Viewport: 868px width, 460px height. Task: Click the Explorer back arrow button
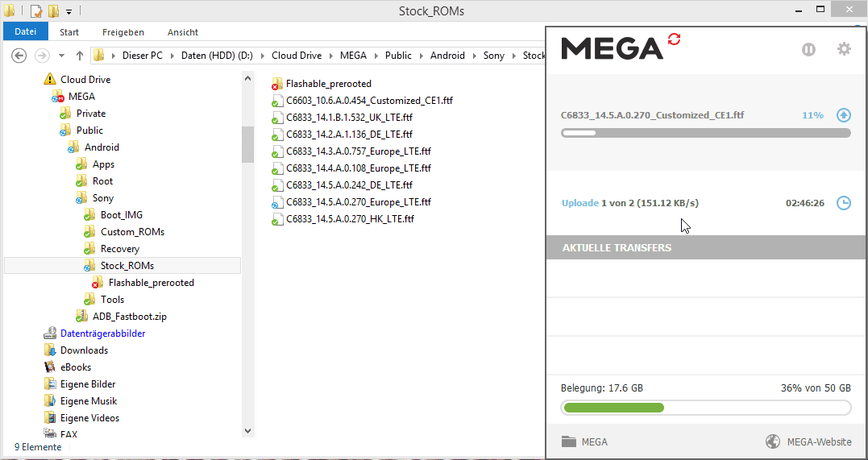pyautogui.click(x=19, y=56)
